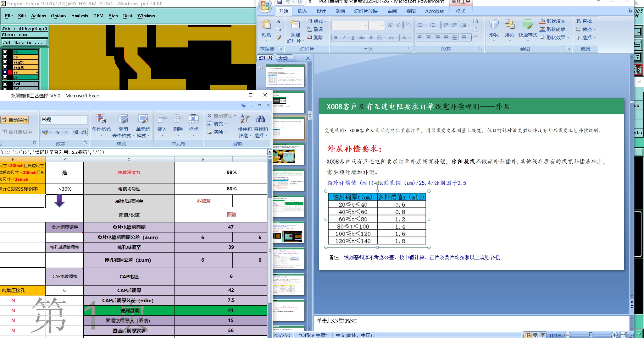Click Shapes (形状) gallery icon
Image resolution: width=644 pixels, height=338 pixels.
tap(494, 25)
